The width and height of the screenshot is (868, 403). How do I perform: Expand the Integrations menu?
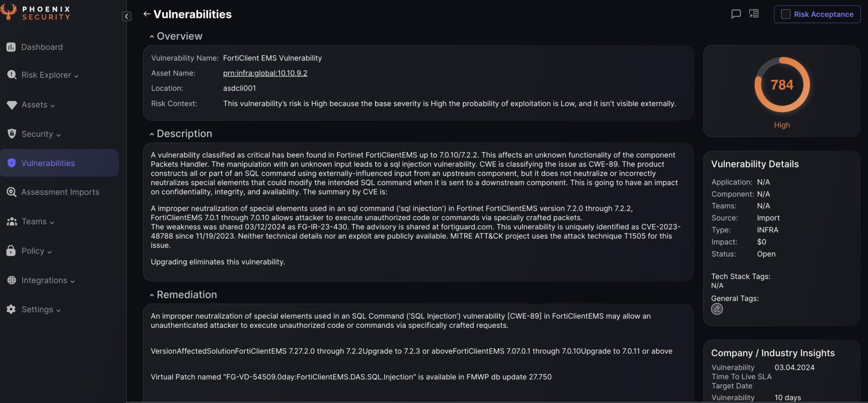[x=47, y=280]
